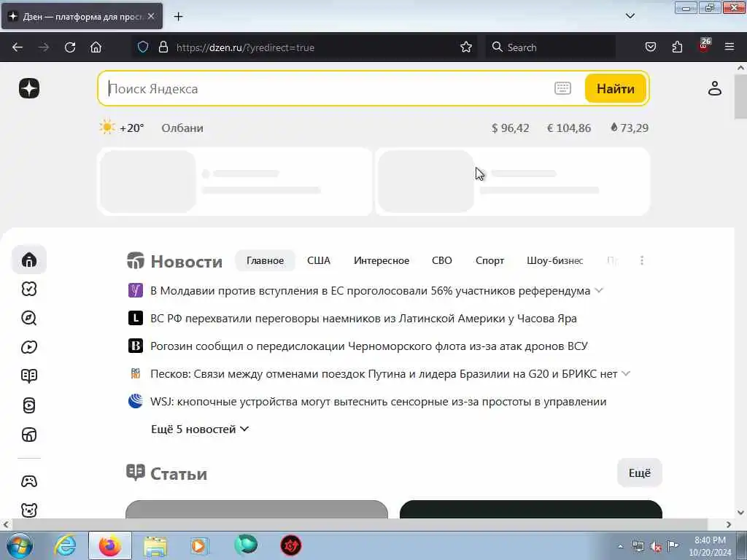The width and height of the screenshot is (747, 560).
Task: Show hidden tray icons arrow
Action: [620, 546]
